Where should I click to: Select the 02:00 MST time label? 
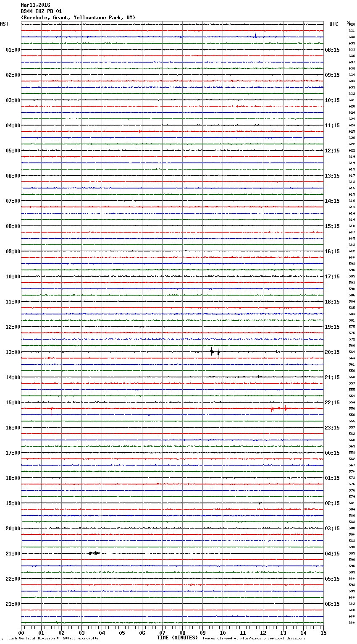13,75
